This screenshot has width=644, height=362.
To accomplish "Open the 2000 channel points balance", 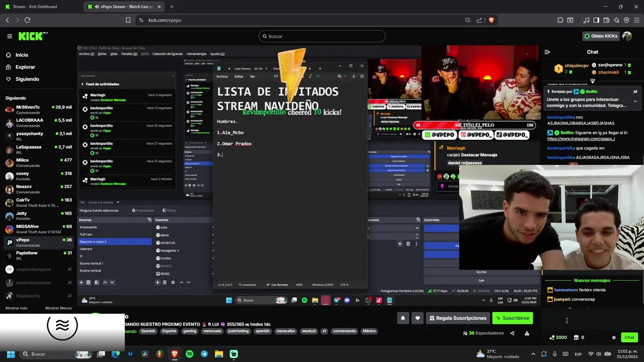I will 558,337.
